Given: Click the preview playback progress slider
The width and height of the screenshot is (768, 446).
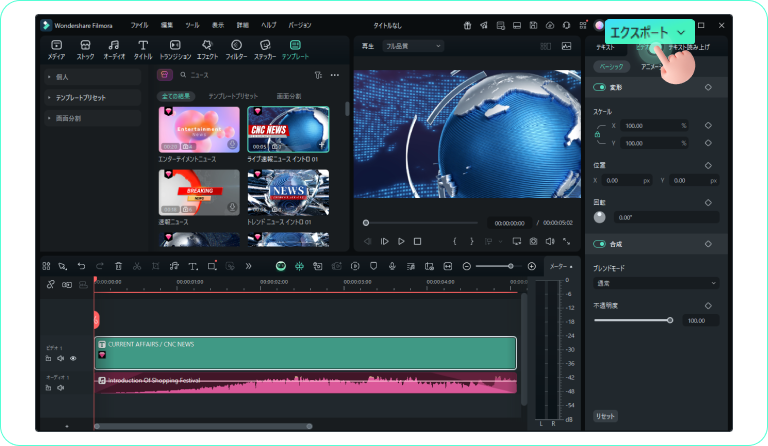Looking at the screenshot, I should [x=421, y=223].
